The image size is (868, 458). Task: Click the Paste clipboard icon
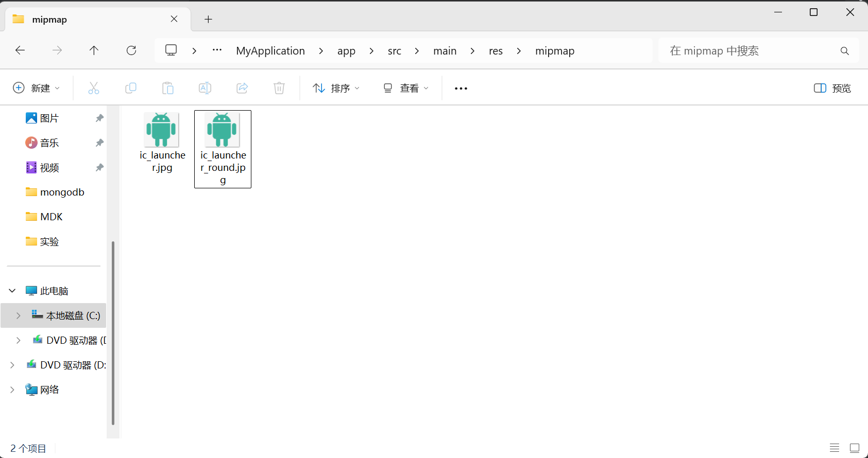click(x=168, y=88)
